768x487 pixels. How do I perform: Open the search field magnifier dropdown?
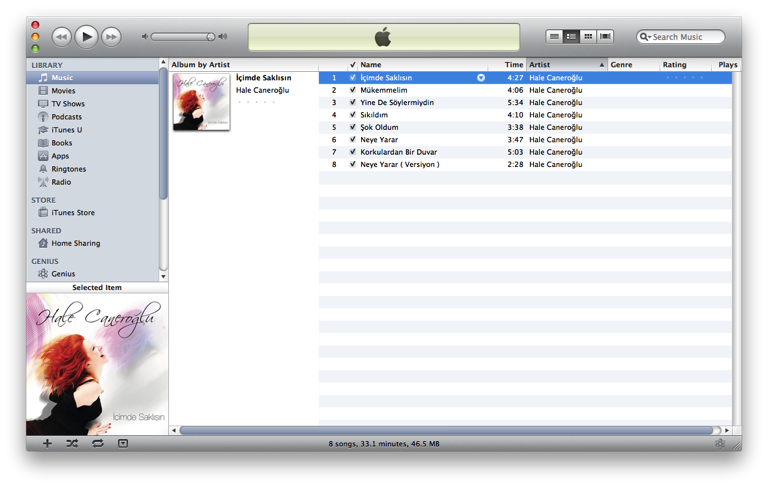coord(646,37)
